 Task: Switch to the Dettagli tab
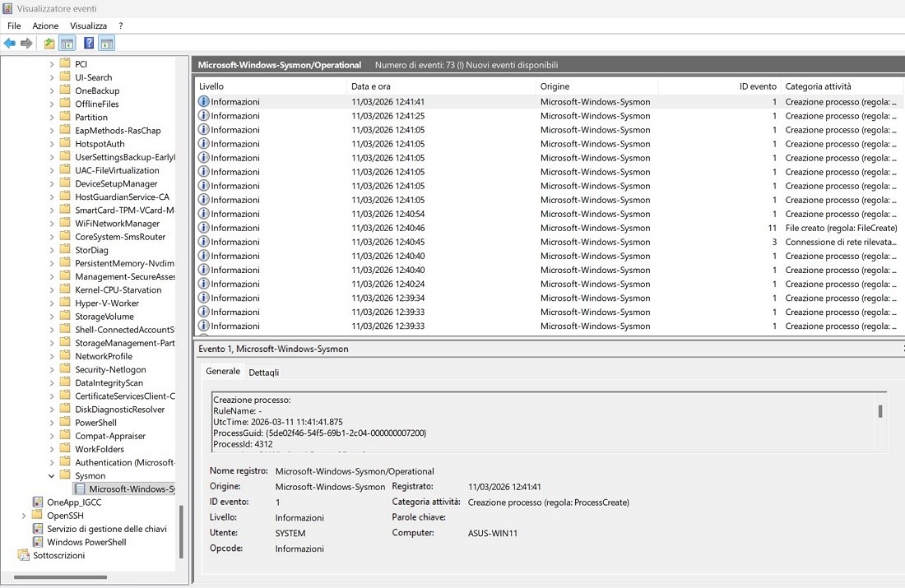[x=262, y=371]
